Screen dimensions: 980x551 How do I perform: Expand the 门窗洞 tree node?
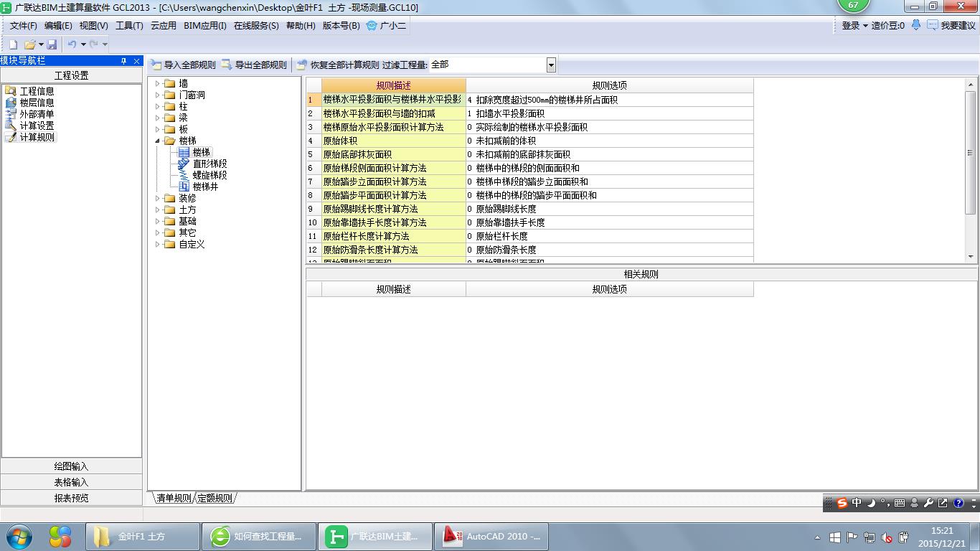158,95
